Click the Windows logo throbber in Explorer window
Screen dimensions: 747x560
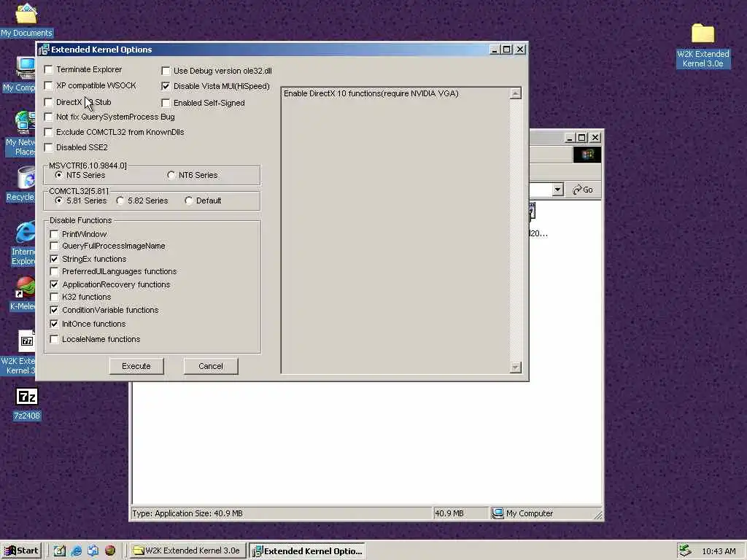[x=587, y=155]
